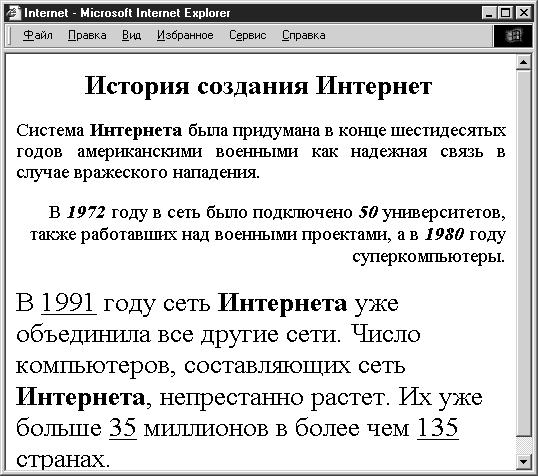This screenshot has width=538, height=476.
Task: Click the heading История создания Интернет
Action: 258,86
